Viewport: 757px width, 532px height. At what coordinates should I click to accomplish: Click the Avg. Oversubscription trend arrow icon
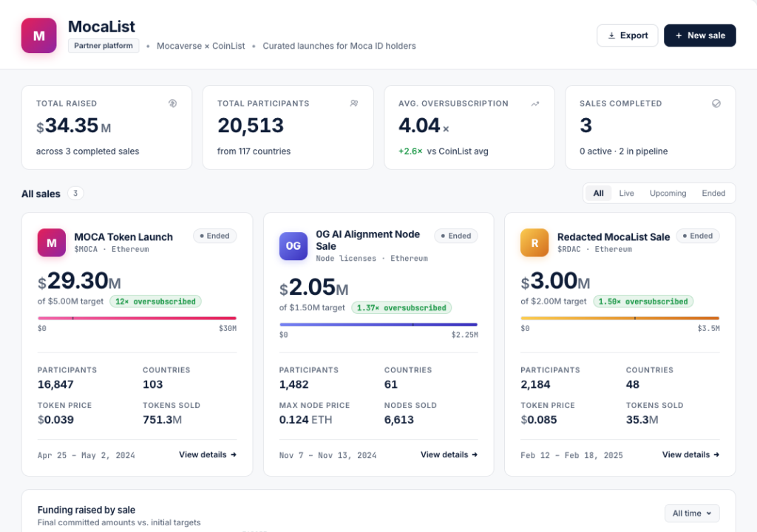point(535,103)
